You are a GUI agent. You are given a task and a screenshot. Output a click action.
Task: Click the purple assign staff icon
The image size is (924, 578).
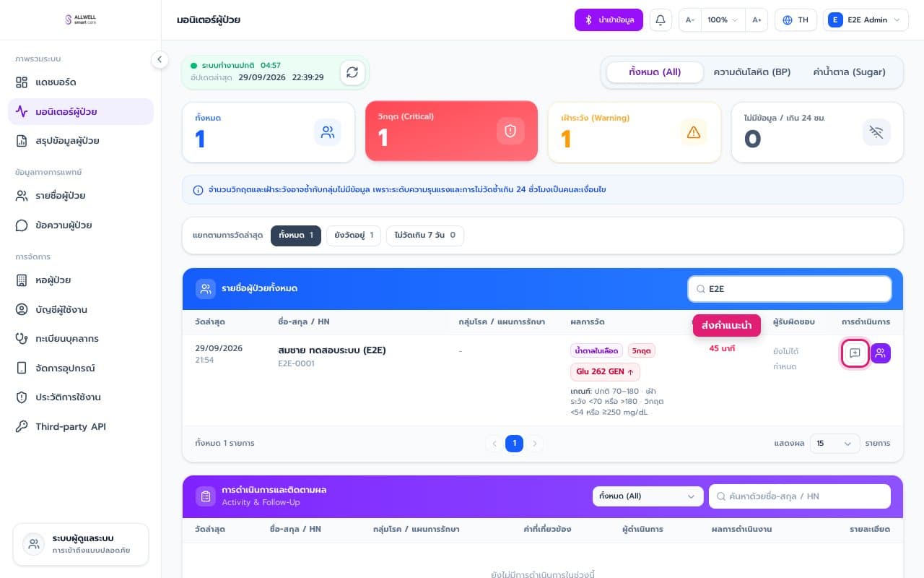pyautogui.click(x=881, y=353)
